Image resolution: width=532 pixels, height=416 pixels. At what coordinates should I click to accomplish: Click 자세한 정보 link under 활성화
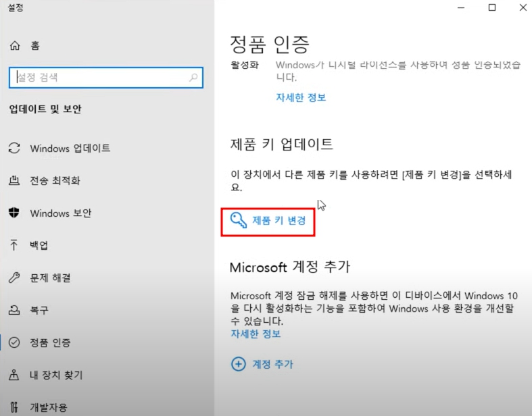301,98
